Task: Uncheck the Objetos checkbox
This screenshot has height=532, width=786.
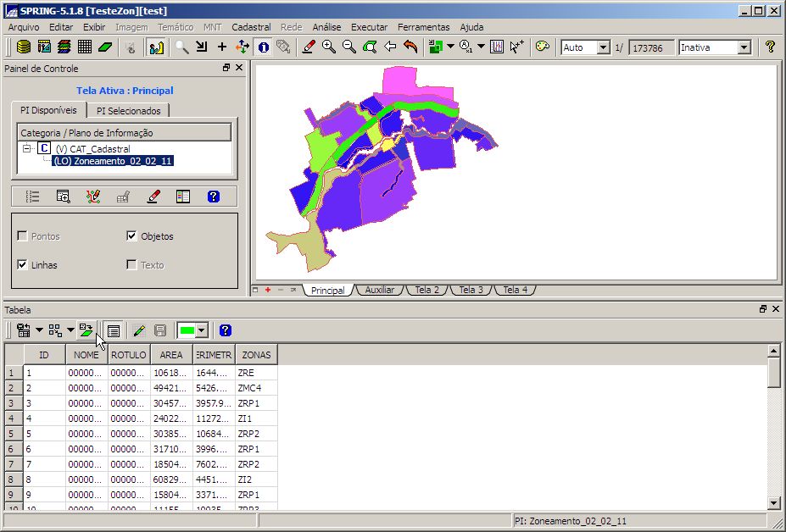Action: pos(131,236)
